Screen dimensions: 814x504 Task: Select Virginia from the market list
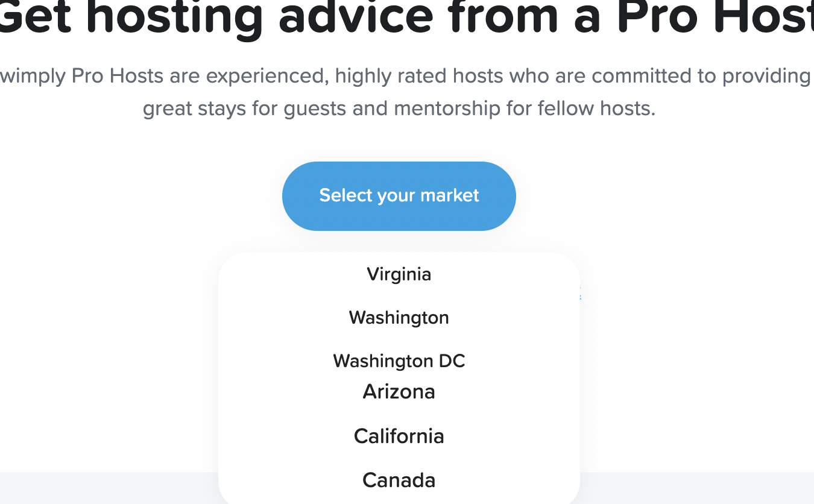tap(399, 274)
